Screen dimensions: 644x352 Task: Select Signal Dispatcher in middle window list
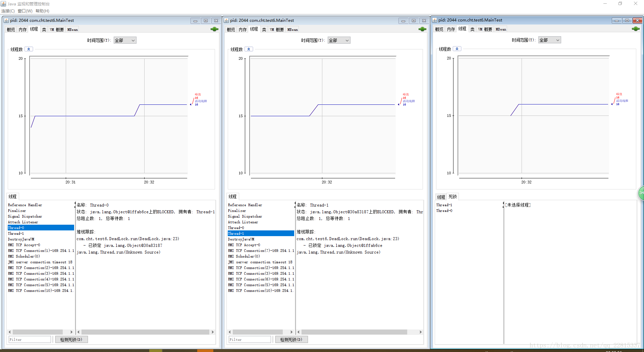click(261, 216)
